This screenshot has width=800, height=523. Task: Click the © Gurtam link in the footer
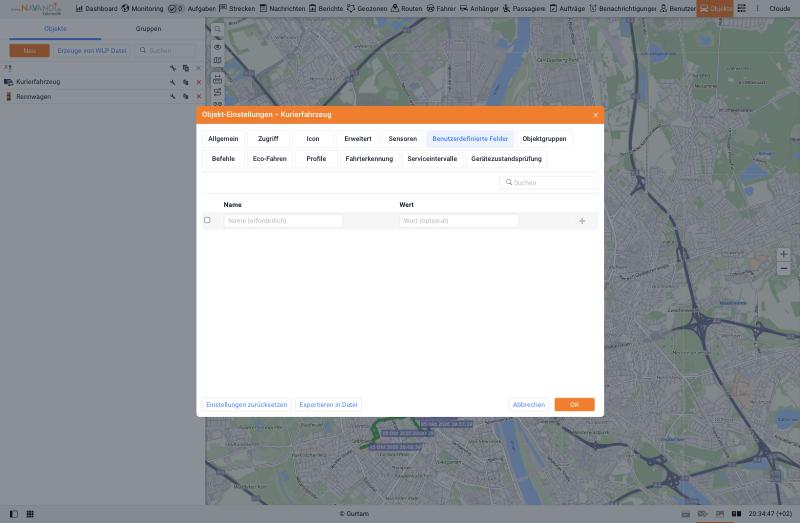[x=354, y=514]
